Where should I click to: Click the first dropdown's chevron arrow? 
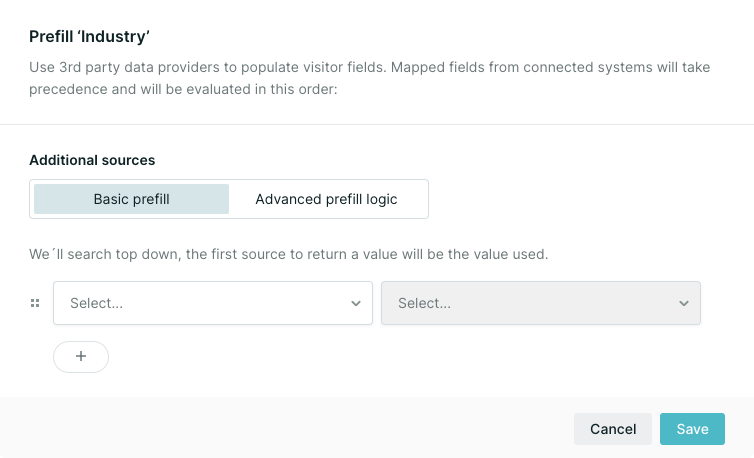click(356, 303)
